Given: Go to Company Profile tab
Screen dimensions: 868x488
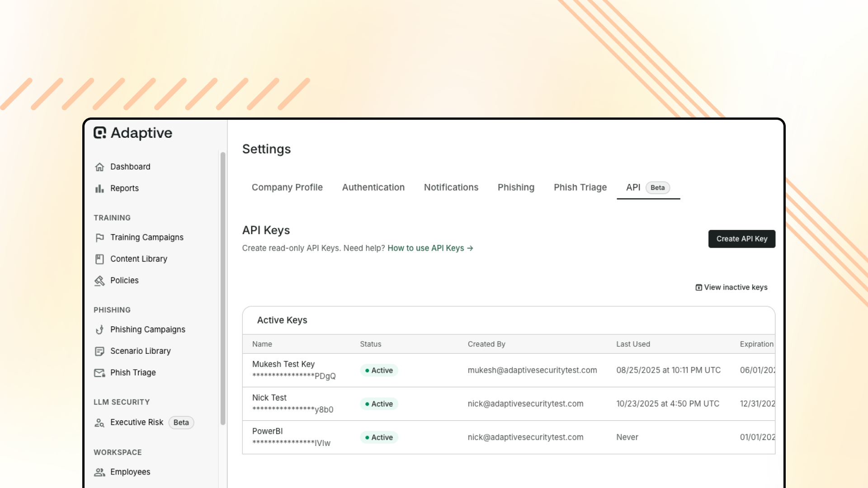Looking at the screenshot, I should pyautogui.click(x=287, y=188).
